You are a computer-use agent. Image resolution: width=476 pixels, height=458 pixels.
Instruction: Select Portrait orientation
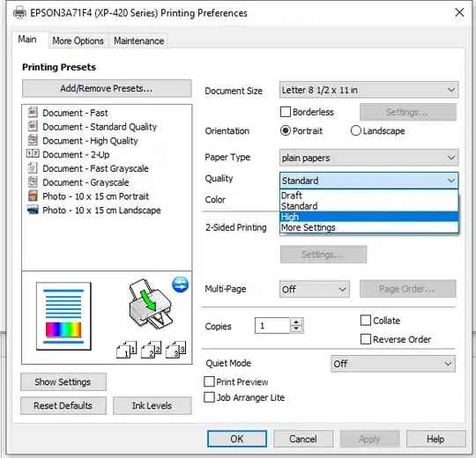[286, 130]
